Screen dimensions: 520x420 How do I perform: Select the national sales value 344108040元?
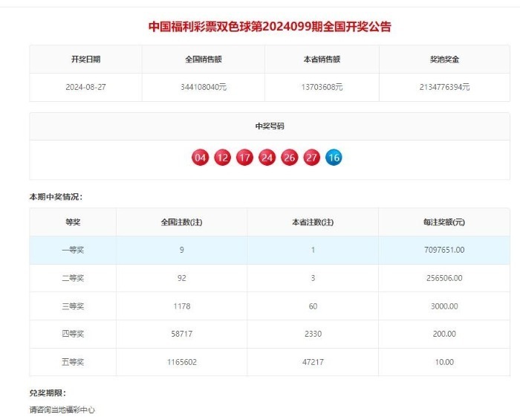tap(204, 87)
